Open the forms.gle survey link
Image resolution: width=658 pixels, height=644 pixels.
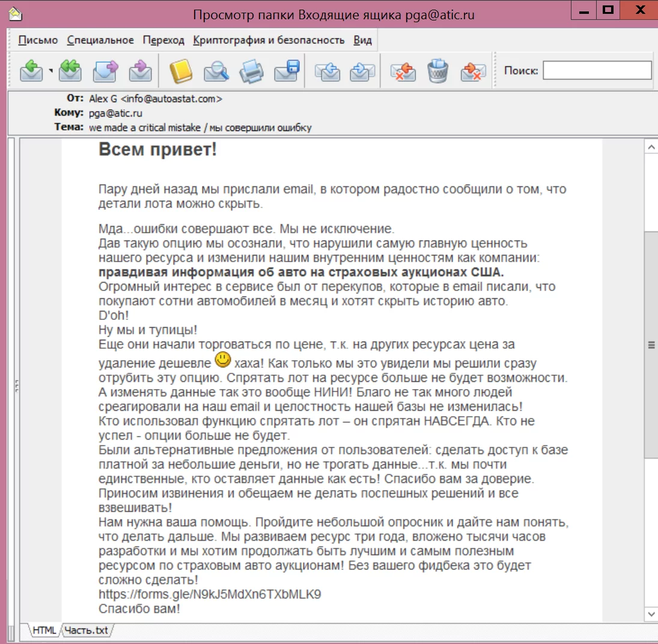click(x=210, y=594)
